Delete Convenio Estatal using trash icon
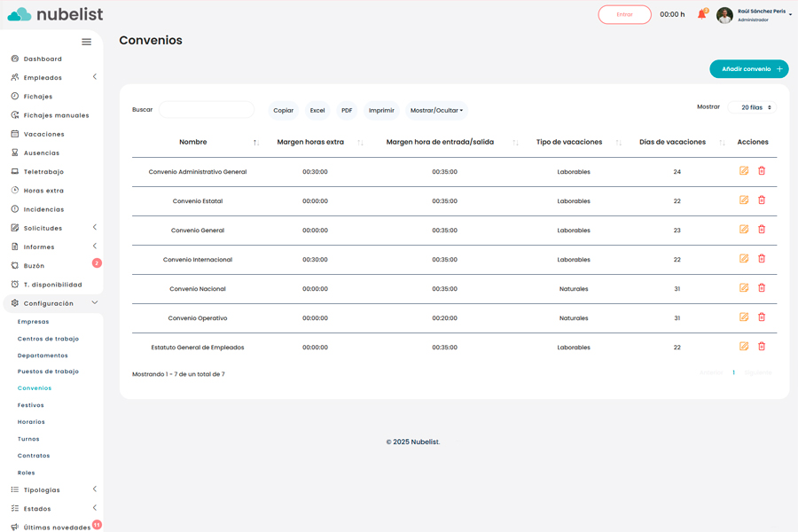The height and width of the screenshot is (532, 798). click(762, 200)
